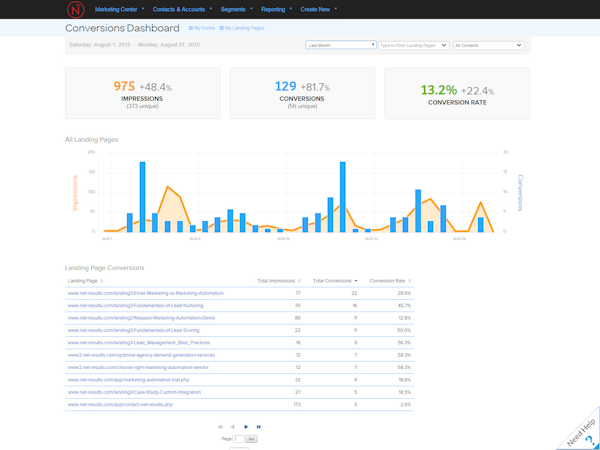600x450 pixels.
Task: Open the Last Month date range dropdown
Action: [x=341, y=45]
